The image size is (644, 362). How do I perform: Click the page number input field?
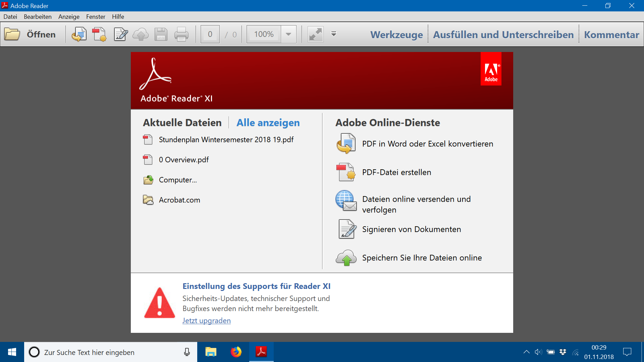(x=210, y=34)
